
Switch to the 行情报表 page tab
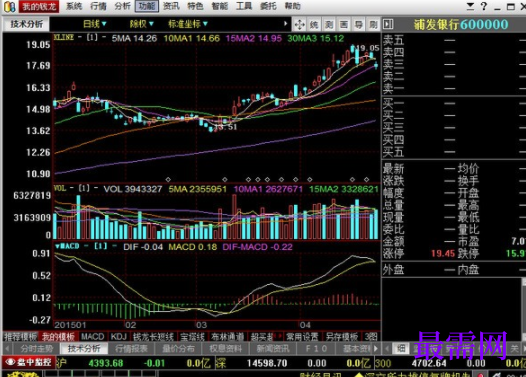[131, 348]
